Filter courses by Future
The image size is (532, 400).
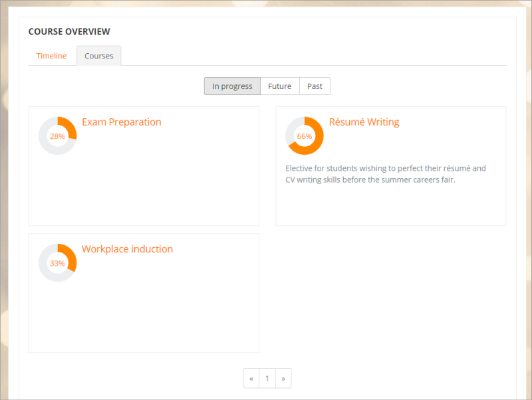(x=279, y=86)
